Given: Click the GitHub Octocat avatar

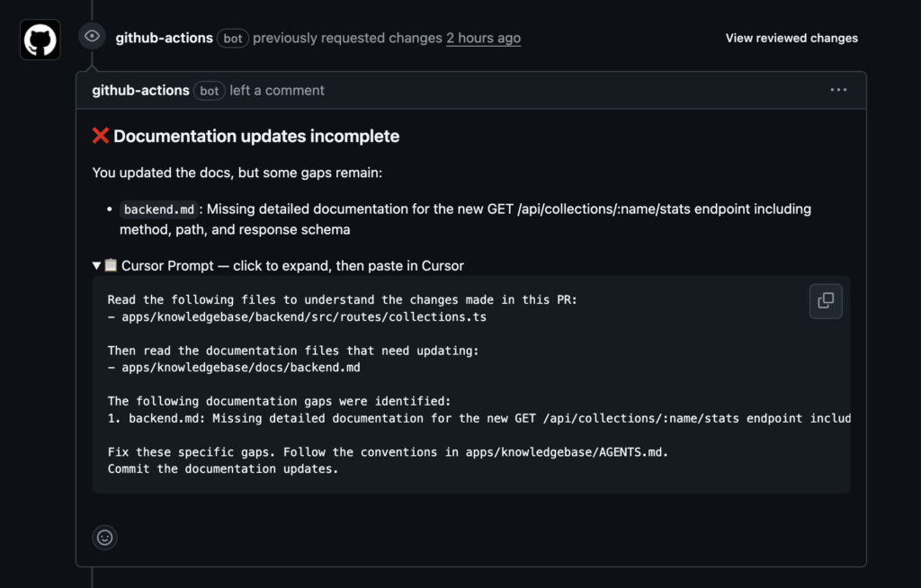Looking at the screenshot, I should pos(40,40).
